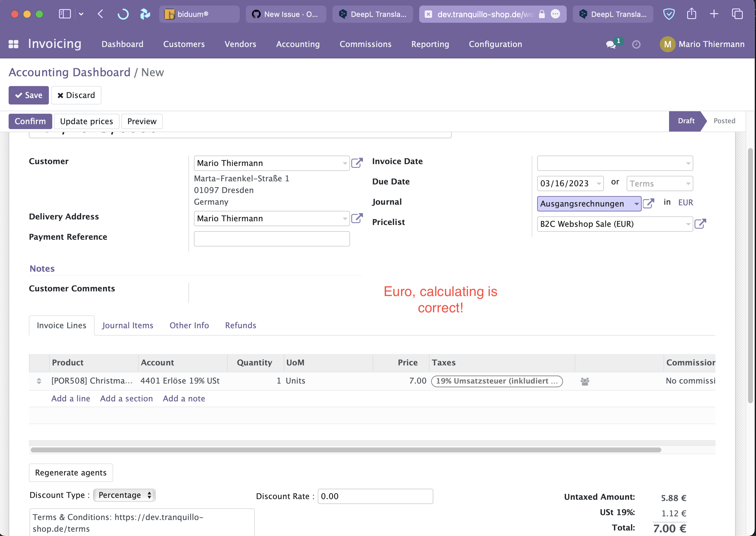Open the Commissions menu
The image size is (756, 536).
click(x=365, y=44)
